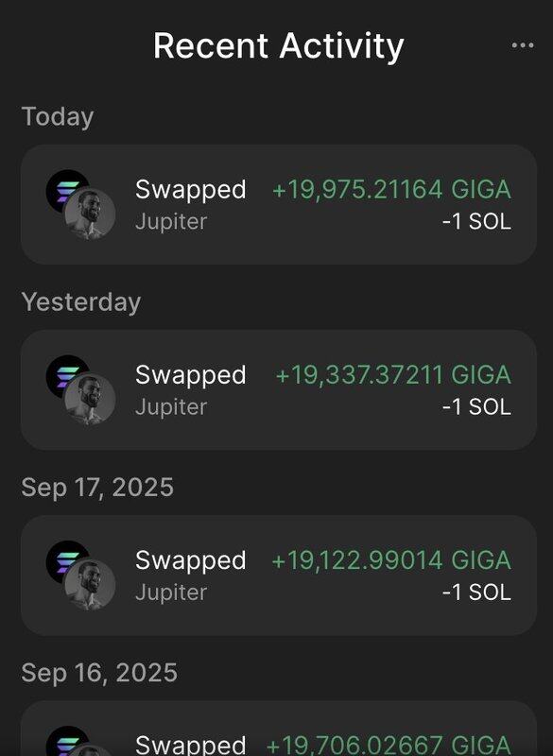The width and height of the screenshot is (553, 756).
Task: Open the Sep 17, 2025 swap card
Action: tap(279, 576)
